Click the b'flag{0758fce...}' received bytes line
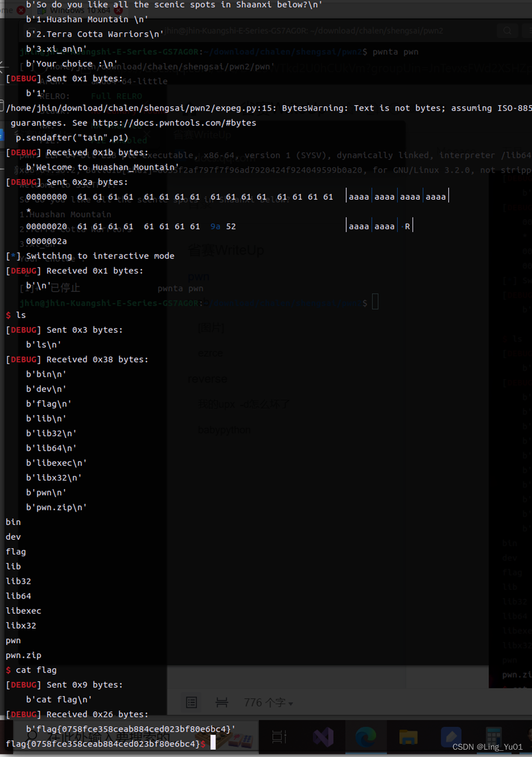The width and height of the screenshot is (532, 757). point(131,729)
